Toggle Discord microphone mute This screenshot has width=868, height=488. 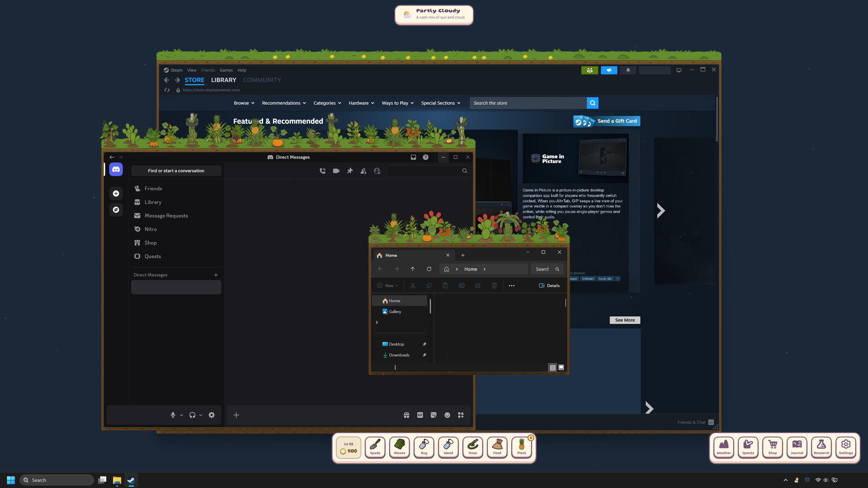pyautogui.click(x=173, y=415)
